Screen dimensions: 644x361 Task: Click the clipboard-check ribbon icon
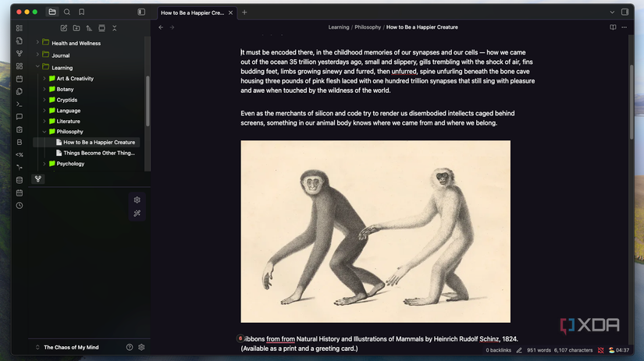[x=20, y=129]
